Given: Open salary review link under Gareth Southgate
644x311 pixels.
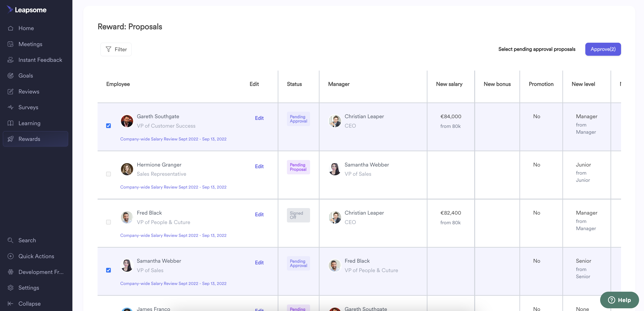Looking at the screenshot, I should point(173,139).
